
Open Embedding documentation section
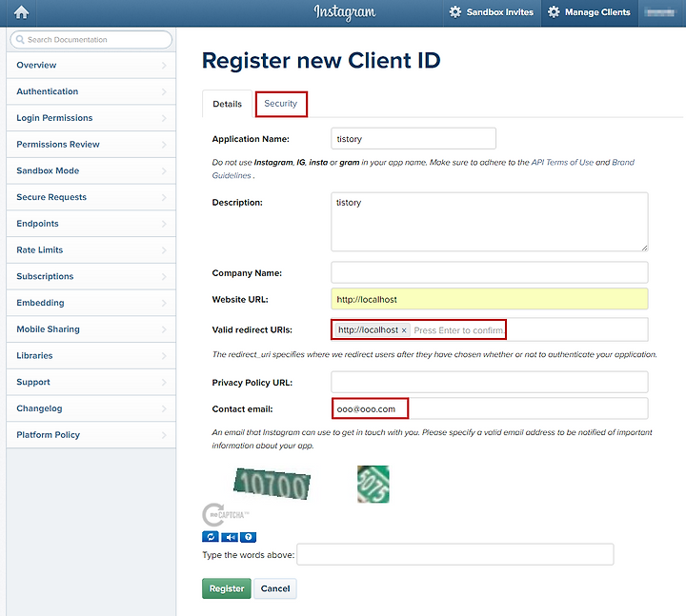click(91, 303)
